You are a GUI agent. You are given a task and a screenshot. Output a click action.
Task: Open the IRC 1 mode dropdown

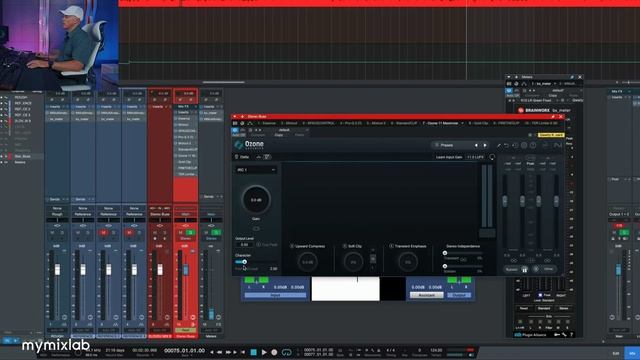(x=256, y=170)
